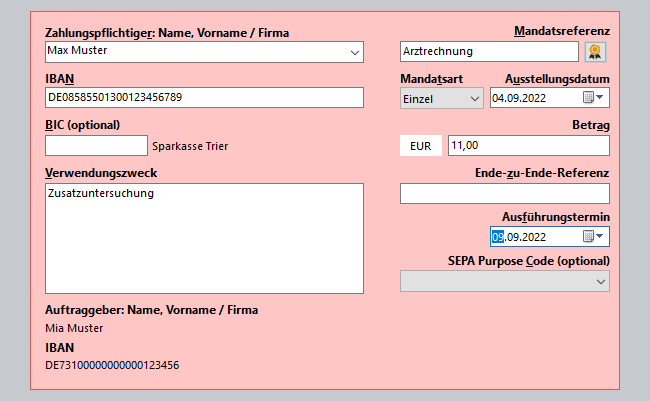The height and width of the screenshot is (401, 650).
Task: Click the Auftraggeber IBAN DE73100000000000123456
Action: pyautogui.click(x=112, y=365)
